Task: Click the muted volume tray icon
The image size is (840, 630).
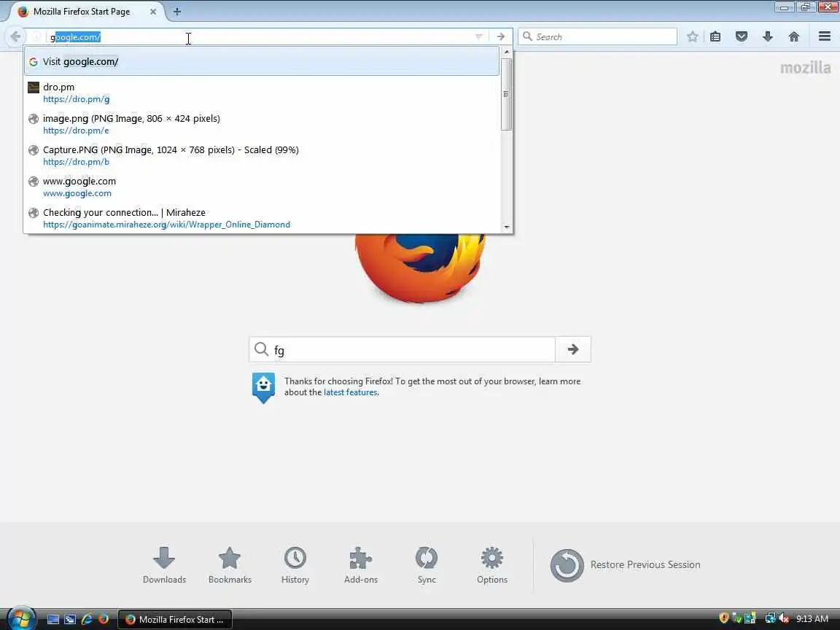Action: point(784,618)
